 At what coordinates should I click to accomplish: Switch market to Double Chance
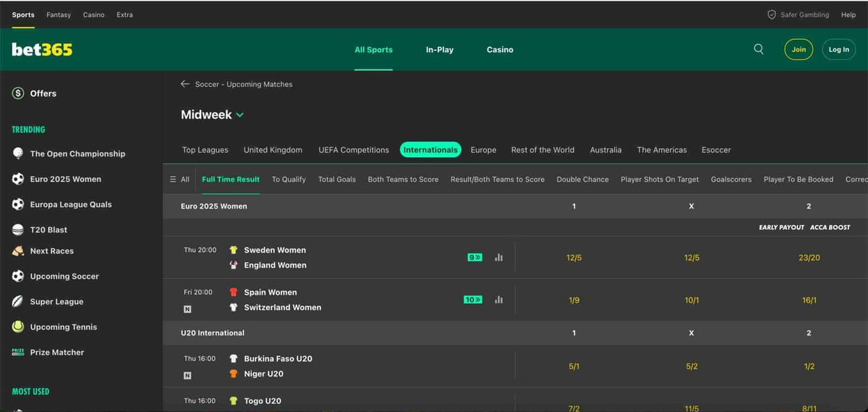click(x=582, y=180)
